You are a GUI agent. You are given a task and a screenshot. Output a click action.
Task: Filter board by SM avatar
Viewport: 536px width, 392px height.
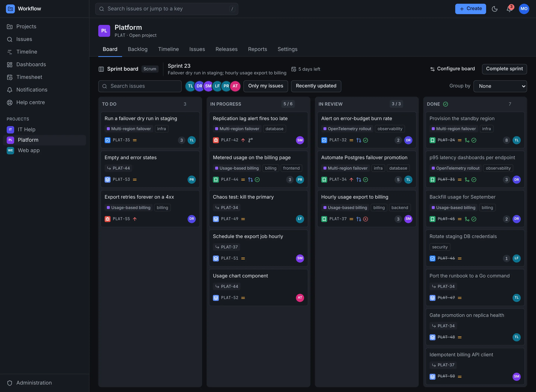(208, 86)
